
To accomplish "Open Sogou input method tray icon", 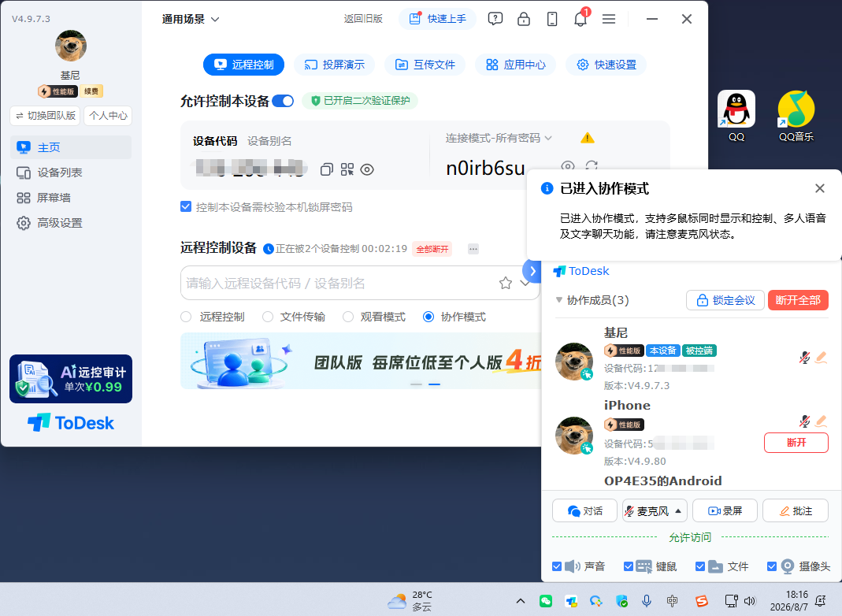I will [701, 601].
